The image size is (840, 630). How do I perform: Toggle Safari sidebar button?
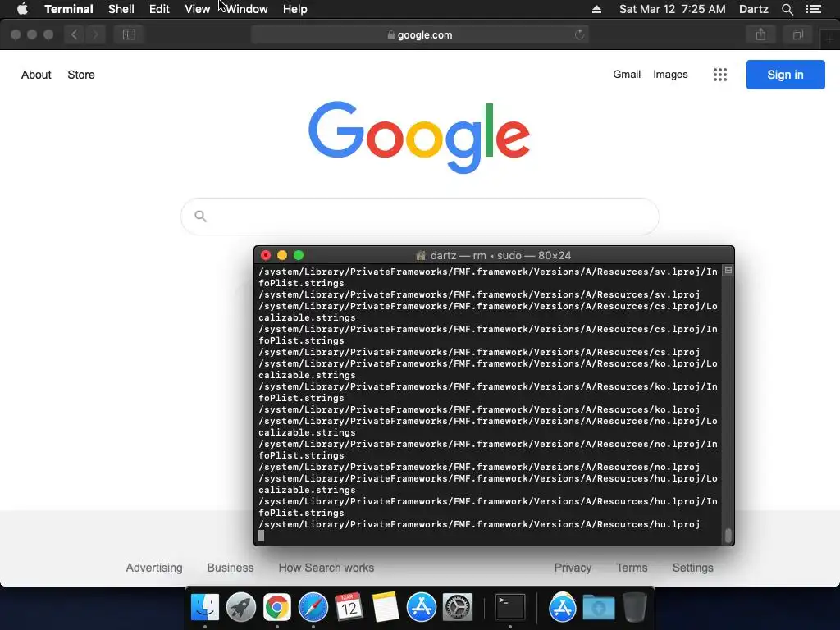[129, 34]
